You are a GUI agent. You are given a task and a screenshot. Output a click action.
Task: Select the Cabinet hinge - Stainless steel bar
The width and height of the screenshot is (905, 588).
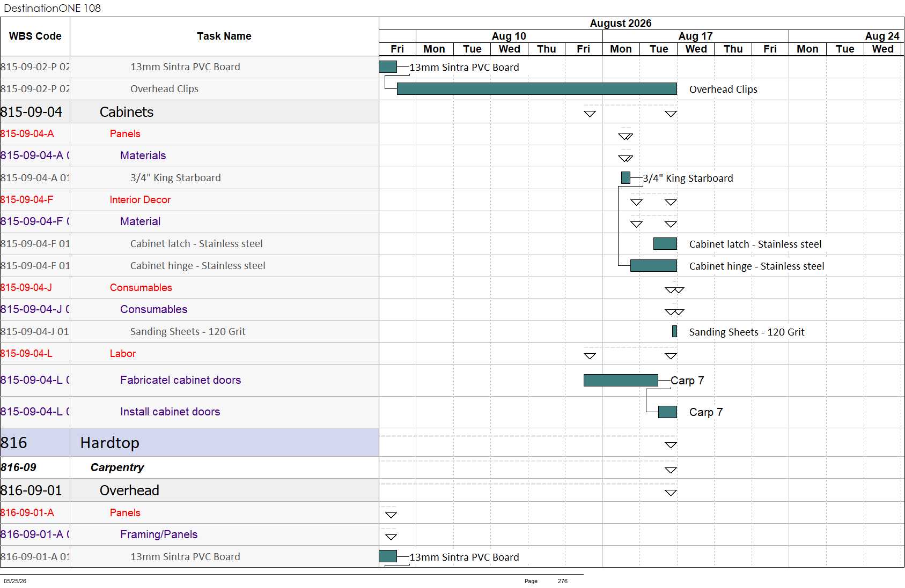(653, 266)
